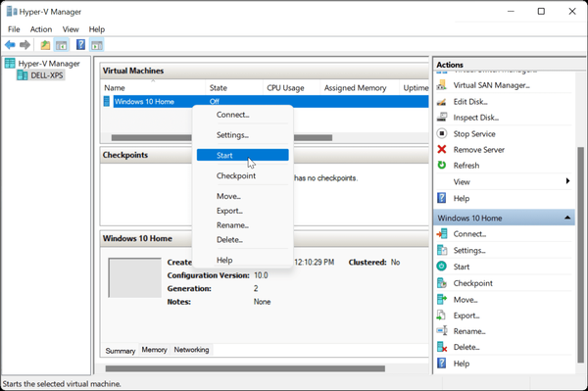Click Refresh in Actions pane
This screenshot has height=391, width=588.
[x=466, y=166]
